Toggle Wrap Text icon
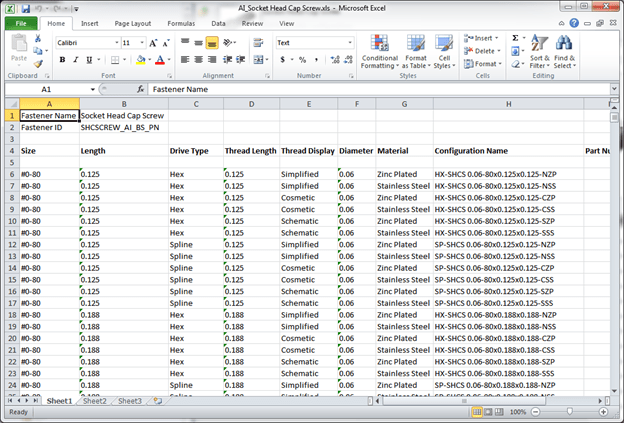The width and height of the screenshot is (624, 423). click(x=258, y=43)
